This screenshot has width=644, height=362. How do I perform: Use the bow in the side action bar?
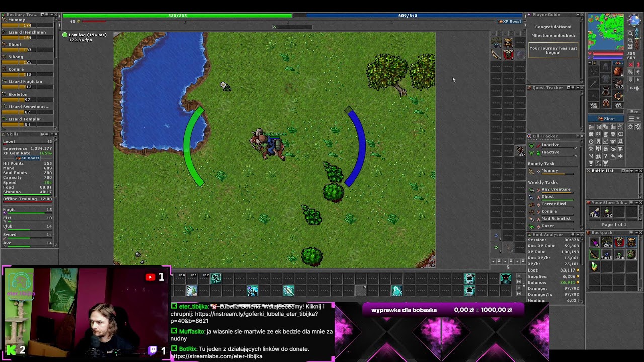(496, 55)
